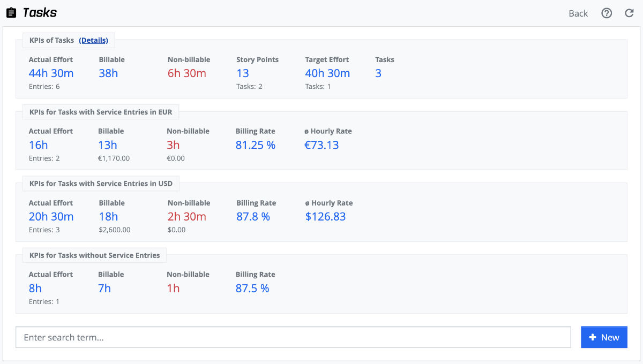
Task: Click the 'Tasks' page title text
Action: tap(40, 13)
